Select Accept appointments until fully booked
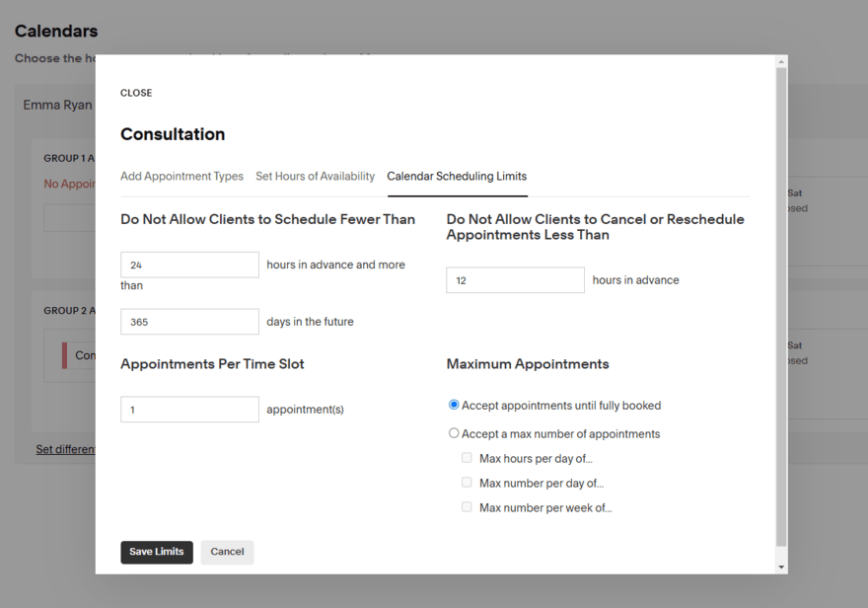Image resolution: width=868 pixels, height=608 pixels. (x=454, y=405)
